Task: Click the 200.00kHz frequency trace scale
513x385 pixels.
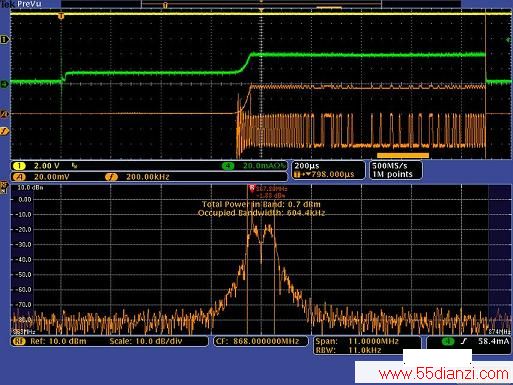Action: [x=148, y=177]
